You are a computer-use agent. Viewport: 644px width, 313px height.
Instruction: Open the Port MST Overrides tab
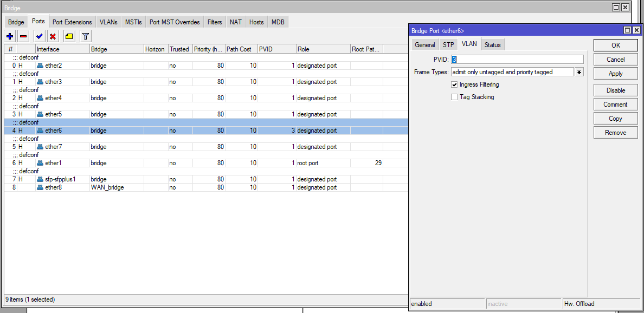pyautogui.click(x=175, y=22)
